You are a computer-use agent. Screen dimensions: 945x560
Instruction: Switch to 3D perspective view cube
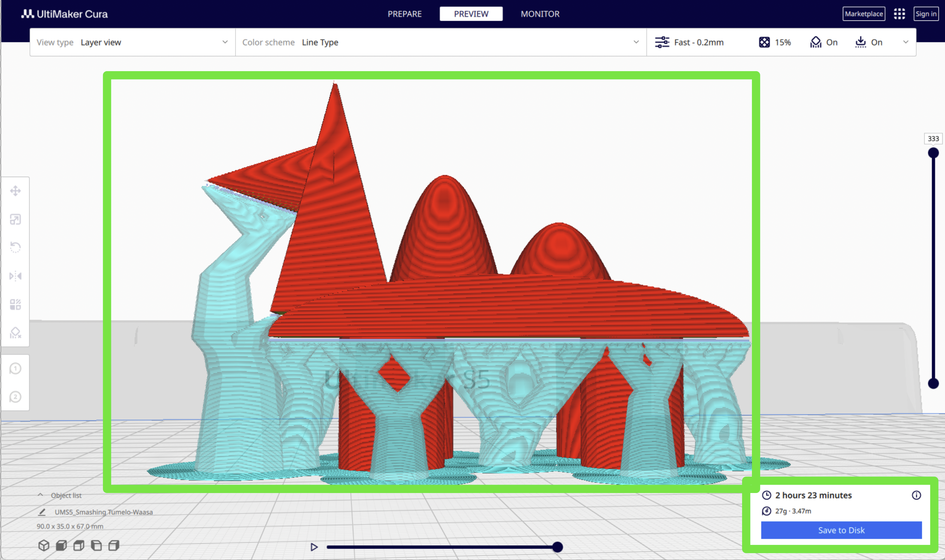pyautogui.click(x=44, y=545)
